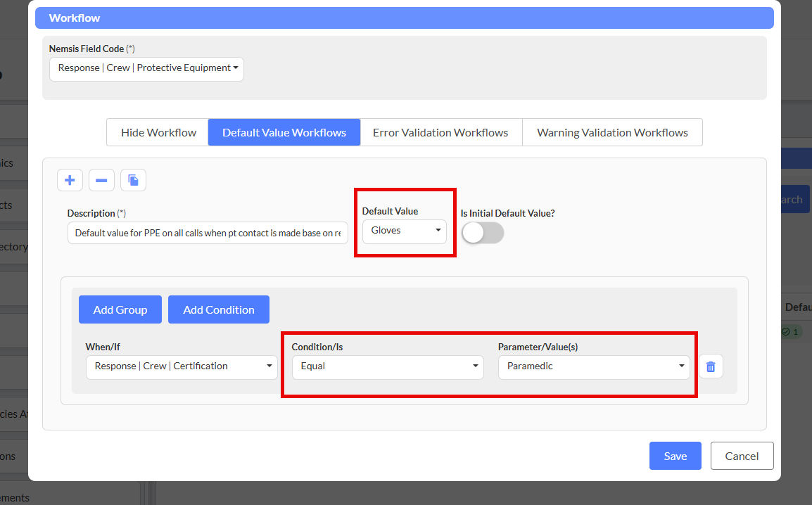Click the Add Group button
The width and height of the screenshot is (812, 505).
120,309
